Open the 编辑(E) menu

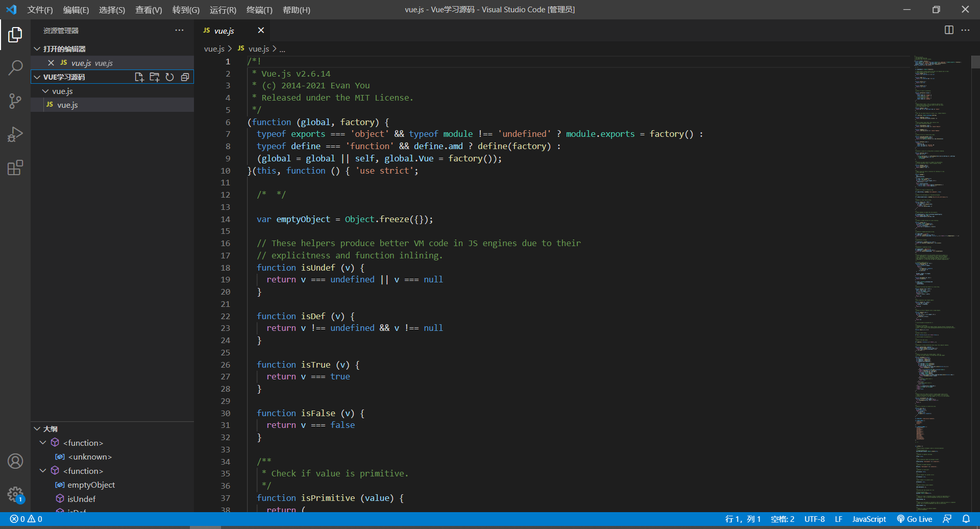click(x=76, y=10)
